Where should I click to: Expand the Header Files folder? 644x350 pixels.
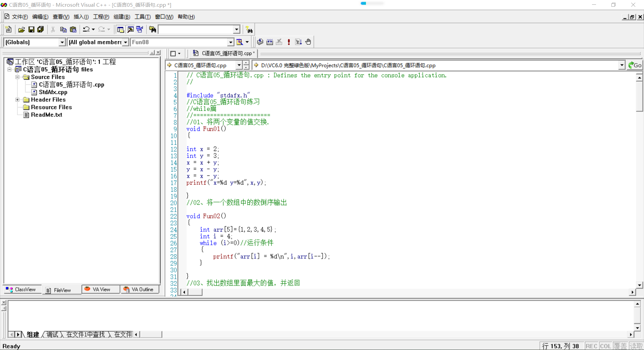click(17, 100)
